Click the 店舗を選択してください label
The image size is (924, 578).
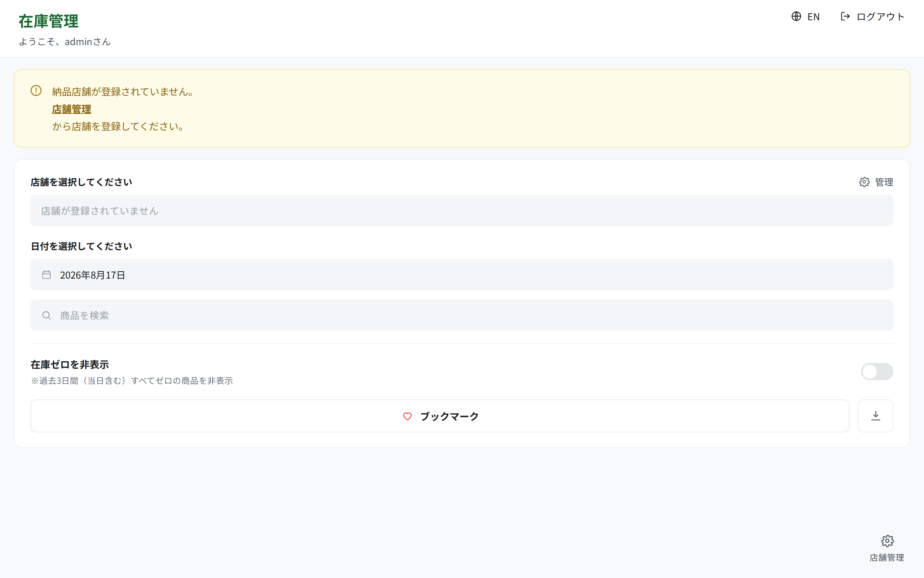81,182
